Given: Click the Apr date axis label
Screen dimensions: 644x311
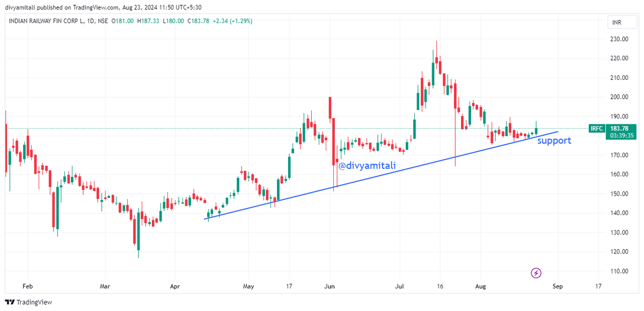Looking at the screenshot, I should pyautogui.click(x=175, y=287).
